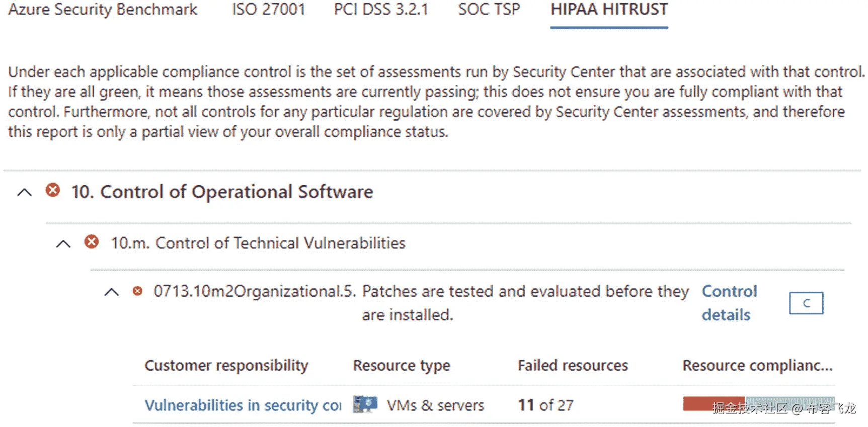Select the PCI DSS 3.2.1 tab
This screenshot has height=427, width=868.
point(381,10)
